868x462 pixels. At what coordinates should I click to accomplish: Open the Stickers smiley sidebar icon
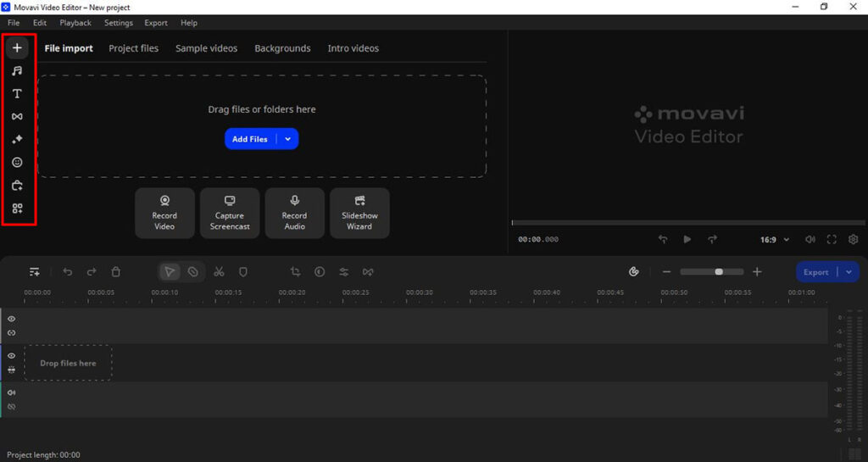click(17, 162)
